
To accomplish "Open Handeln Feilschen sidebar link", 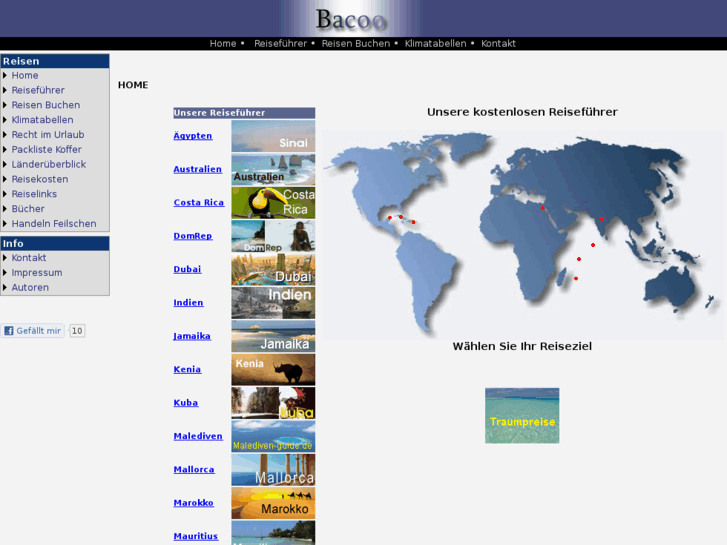I will pyautogui.click(x=54, y=224).
